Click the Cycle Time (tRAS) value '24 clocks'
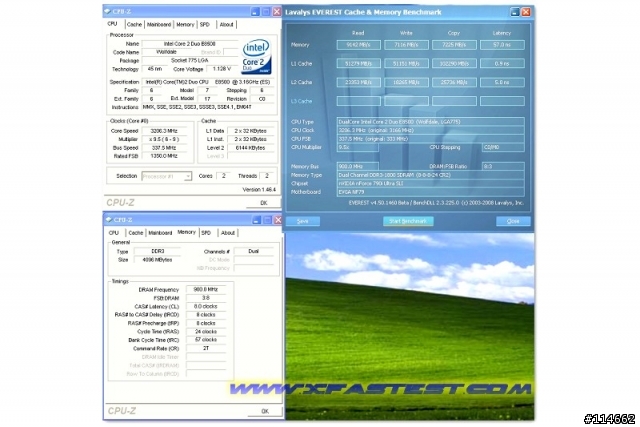This screenshot has height=427, width=640. click(206, 331)
